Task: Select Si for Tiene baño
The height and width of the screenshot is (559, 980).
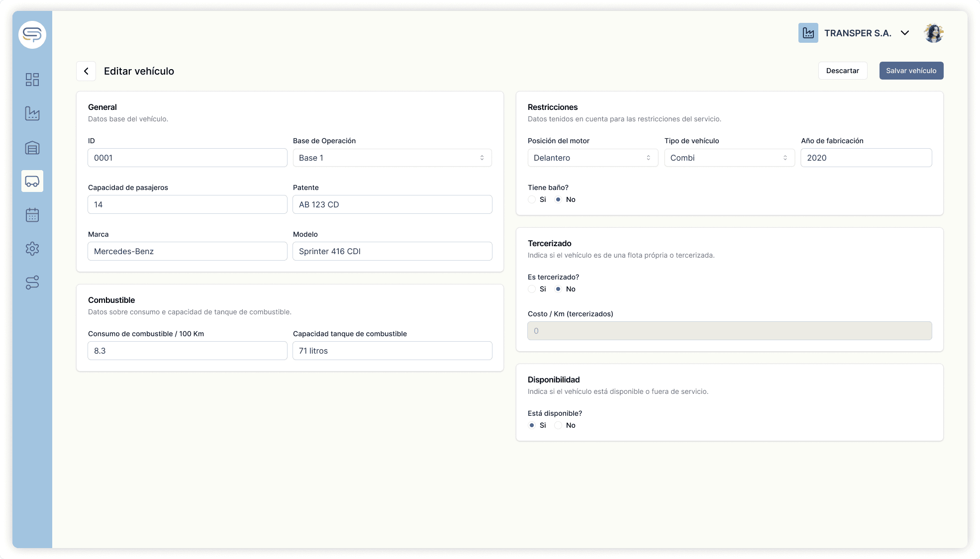Action: [532, 199]
